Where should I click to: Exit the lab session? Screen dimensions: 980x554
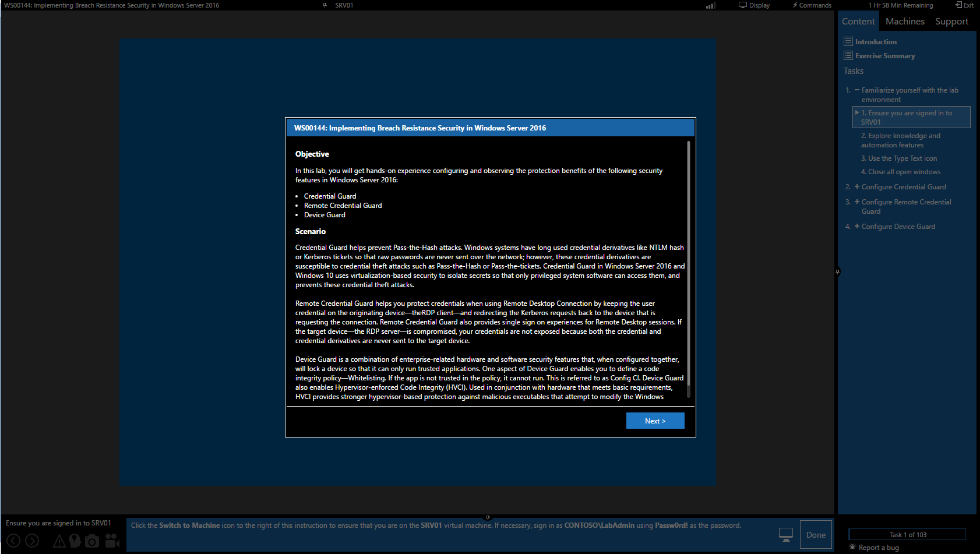click(964, 5)
